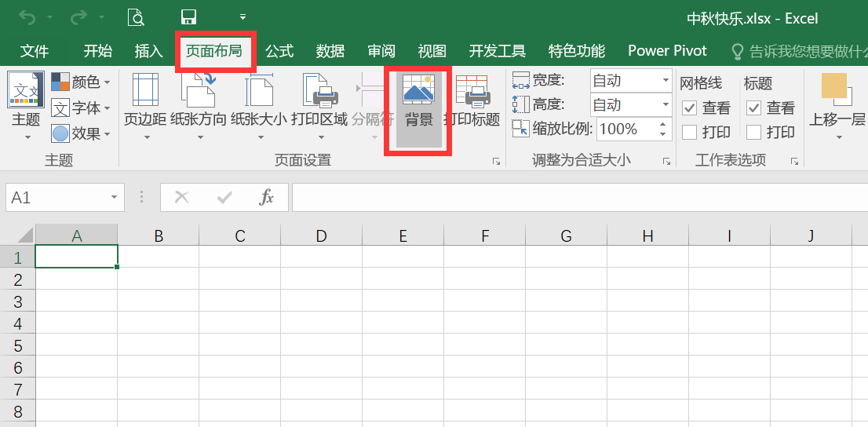Viewport: 868px width, 427px height.
Task: Click the lightbulb Tell Me search box
Action: pyautogui.click(x=799, y=52)
